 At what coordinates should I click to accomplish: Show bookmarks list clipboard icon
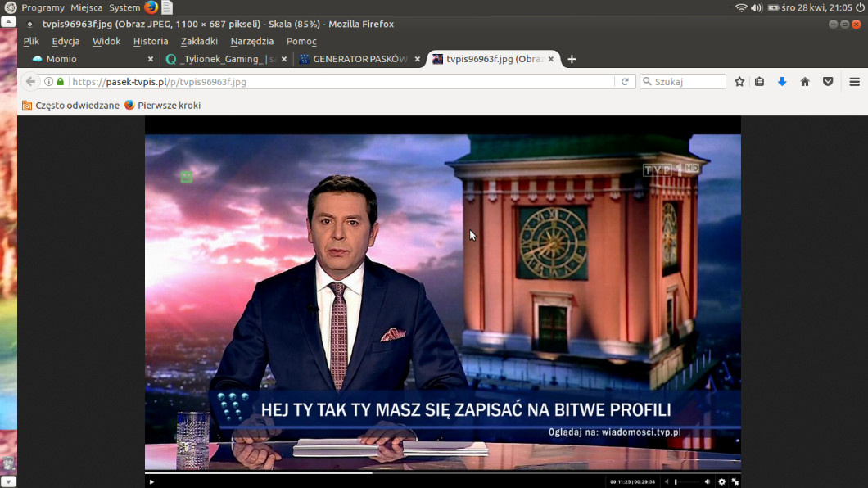[760, 82]
